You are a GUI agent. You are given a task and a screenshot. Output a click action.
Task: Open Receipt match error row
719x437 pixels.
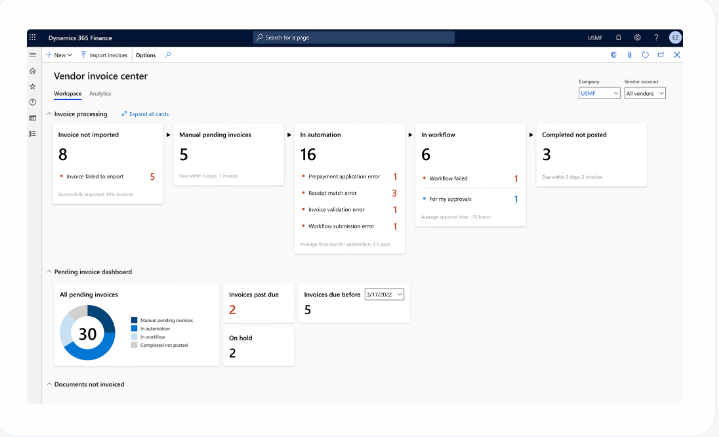coord(349,193)
